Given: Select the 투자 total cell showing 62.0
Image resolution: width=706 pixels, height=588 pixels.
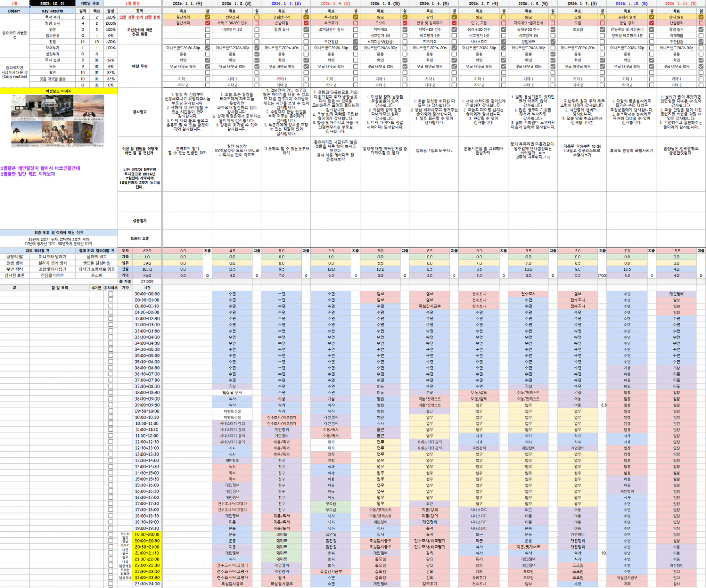Looking at the screenshot, I should point(147,251).
